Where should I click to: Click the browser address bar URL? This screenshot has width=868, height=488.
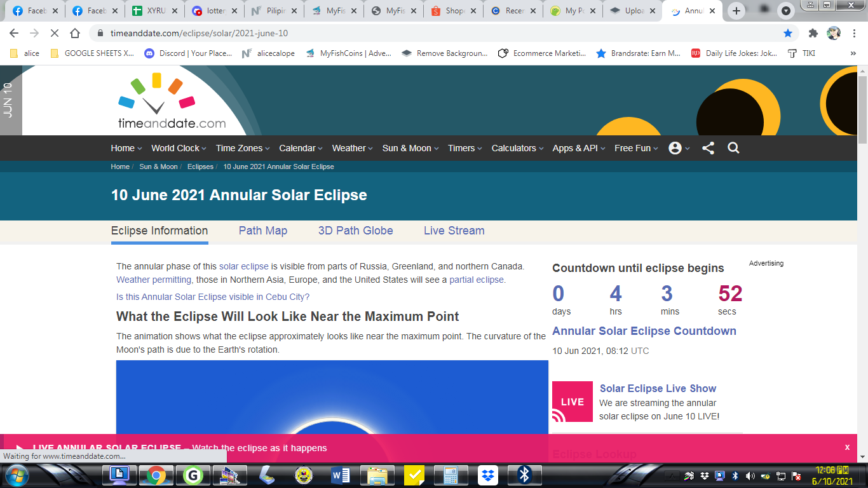coord(199,33)
